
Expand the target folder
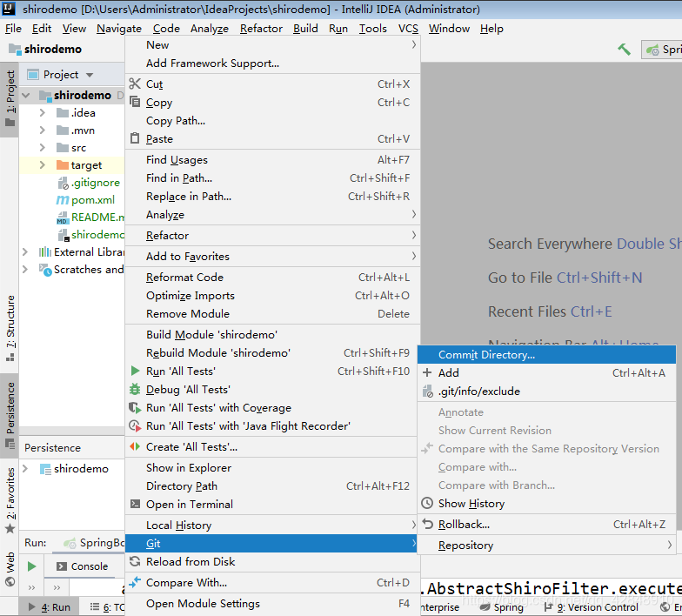[x=42, y=165]
